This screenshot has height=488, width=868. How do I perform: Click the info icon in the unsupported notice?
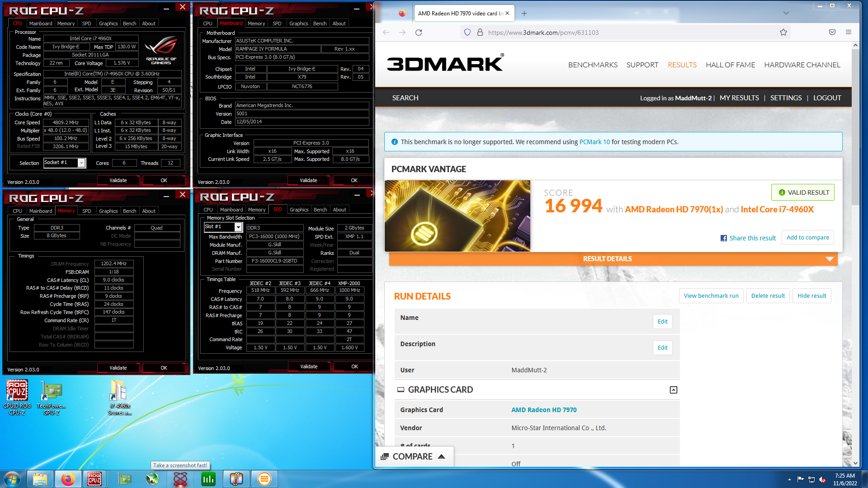pyautogui.click(x=394, y=142)
